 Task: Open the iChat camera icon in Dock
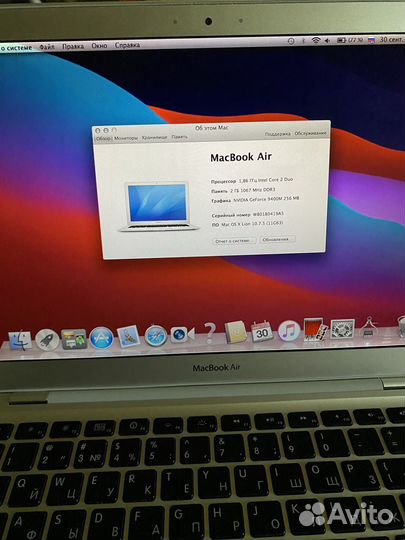coord(182,334)
